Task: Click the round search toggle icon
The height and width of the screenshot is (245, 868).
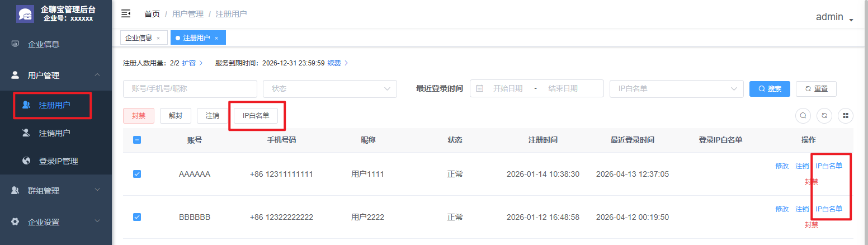Action: (x=803, y=116)
